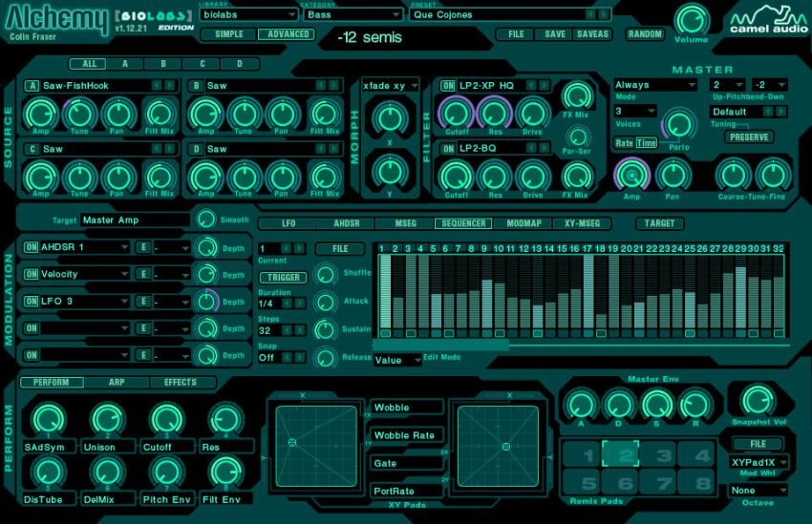Viewport: 812px width, 524px height.
Task: Click the next preset arrow beside Que Cojones
Action: coord(604,14)
